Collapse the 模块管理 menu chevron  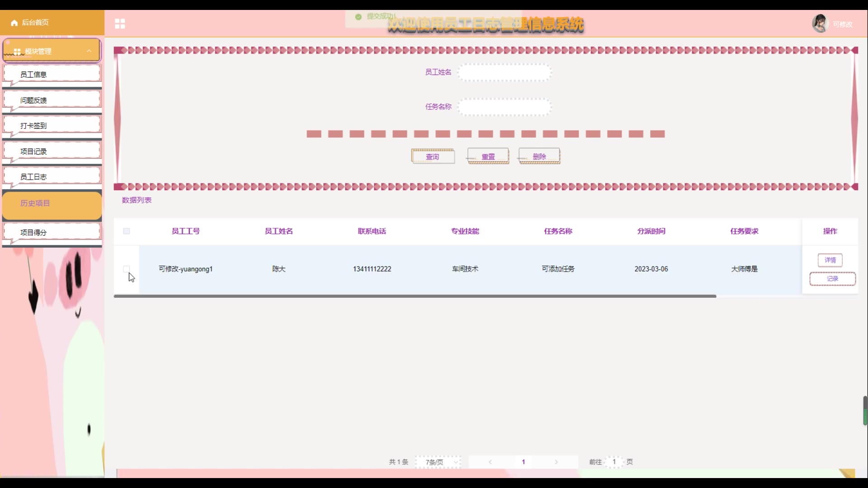[89, 51]
